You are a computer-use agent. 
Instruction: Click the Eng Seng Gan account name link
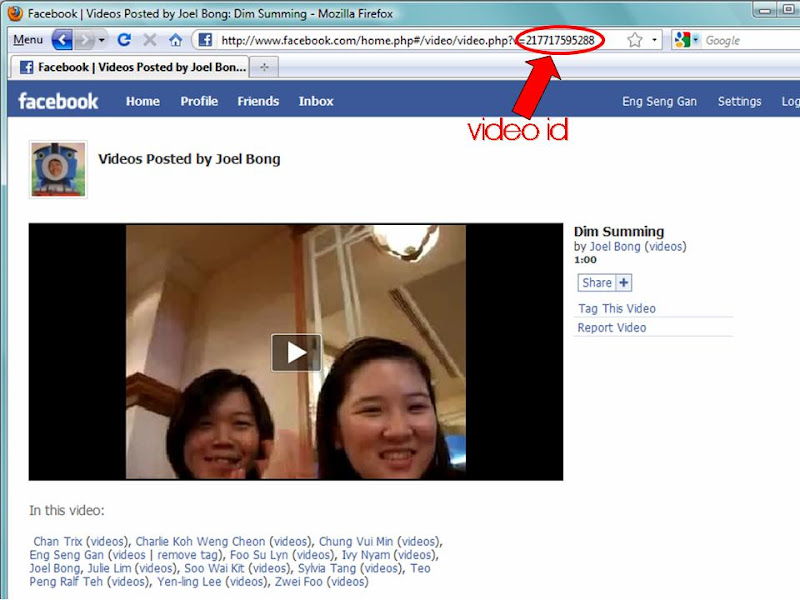point(659,101)
